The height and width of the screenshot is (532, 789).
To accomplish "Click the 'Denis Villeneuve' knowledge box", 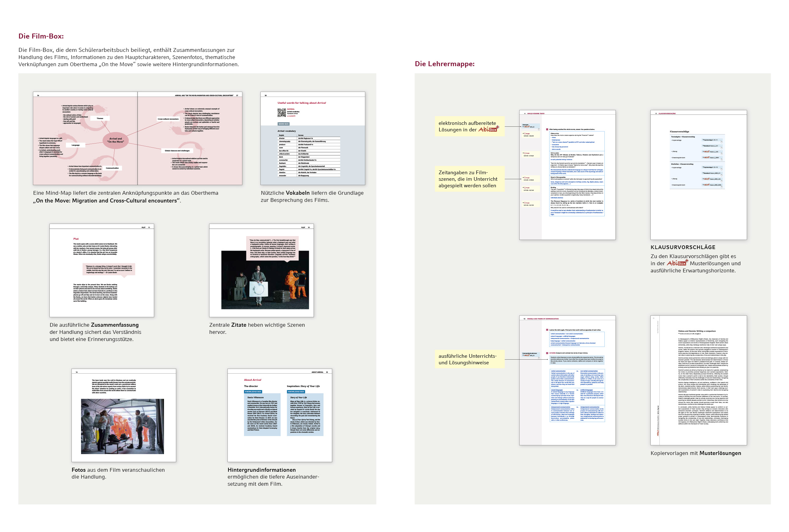I will click(x=262, y=414).
